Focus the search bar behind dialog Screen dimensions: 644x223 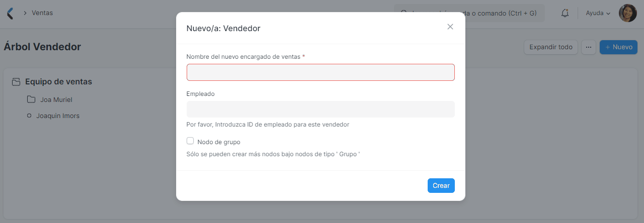pos(469,13)
